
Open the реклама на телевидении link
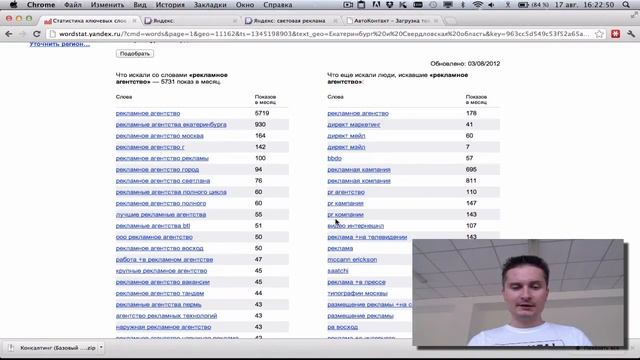pos(367,237)
